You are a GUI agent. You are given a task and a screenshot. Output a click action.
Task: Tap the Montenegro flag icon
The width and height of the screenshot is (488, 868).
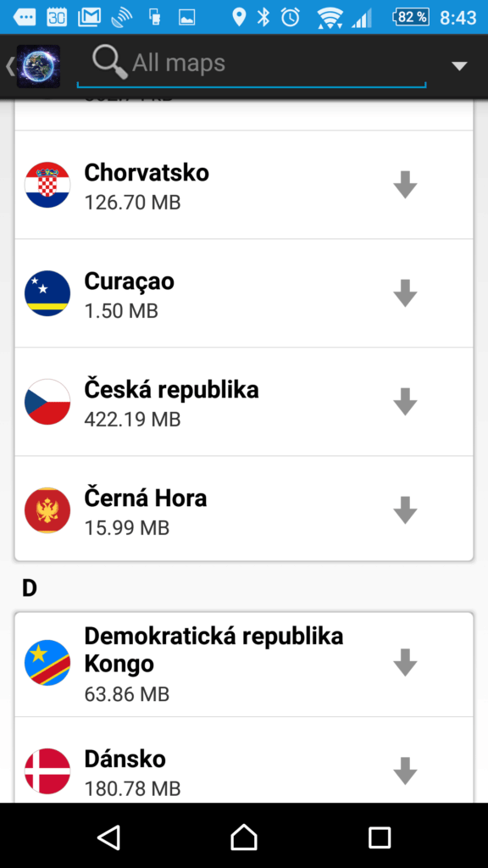pyautogui.click(x=47, y=510)
